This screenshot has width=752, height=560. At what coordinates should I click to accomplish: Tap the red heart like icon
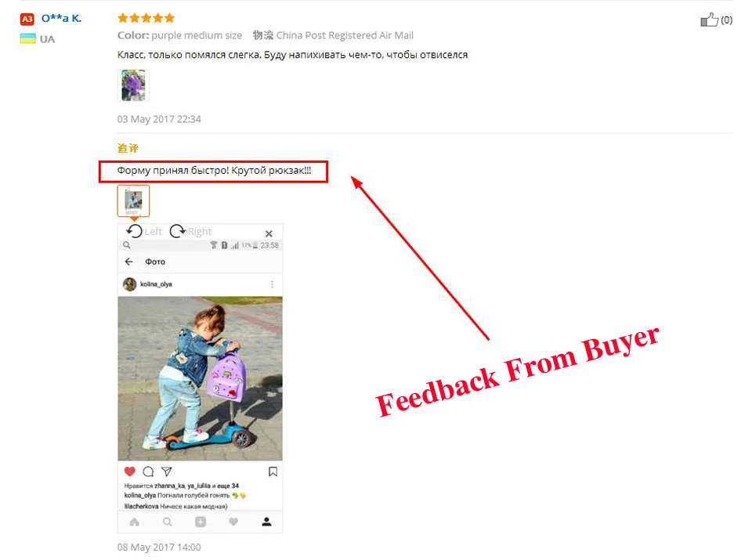[129, 471]
